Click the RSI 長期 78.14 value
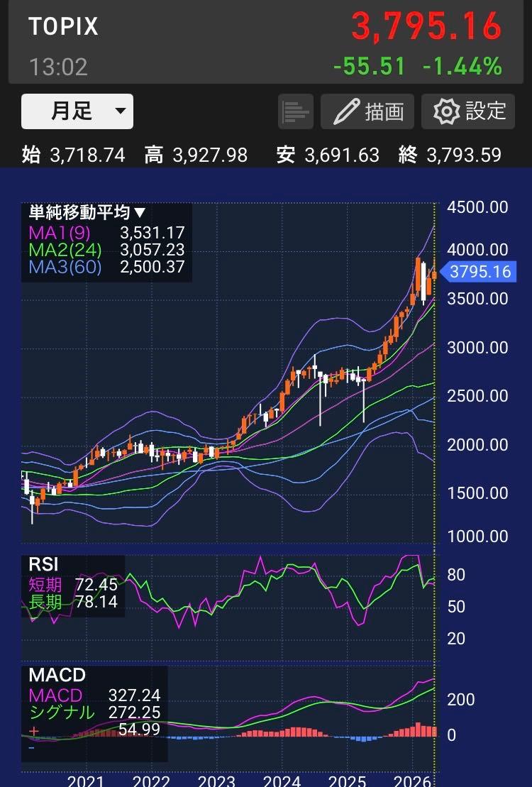 point(96,601)
